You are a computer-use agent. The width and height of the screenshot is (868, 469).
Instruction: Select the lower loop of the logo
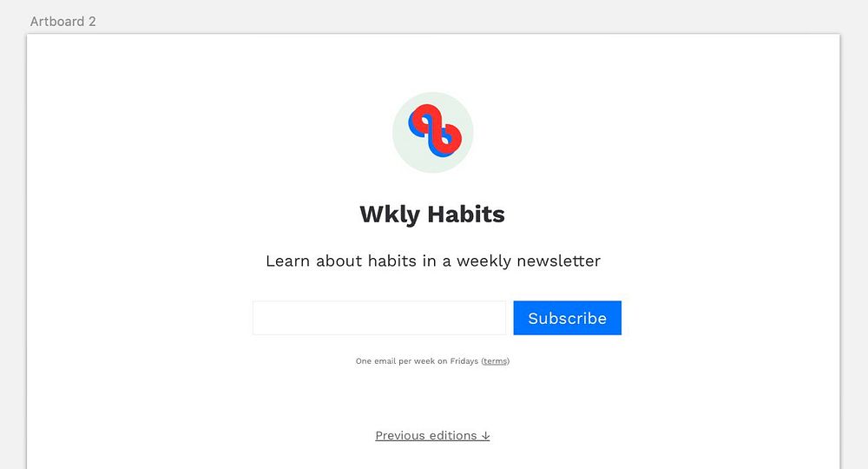point(447,142)
